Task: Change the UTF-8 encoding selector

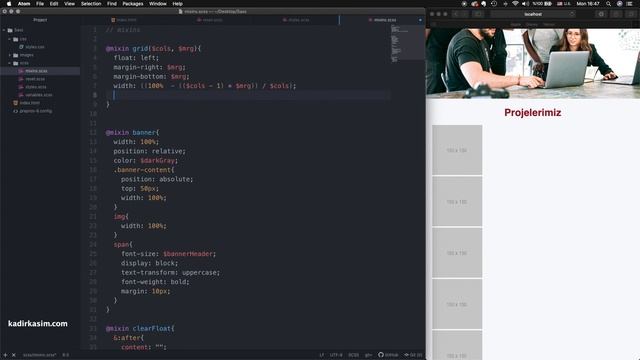Action: (x=336, y=355)
